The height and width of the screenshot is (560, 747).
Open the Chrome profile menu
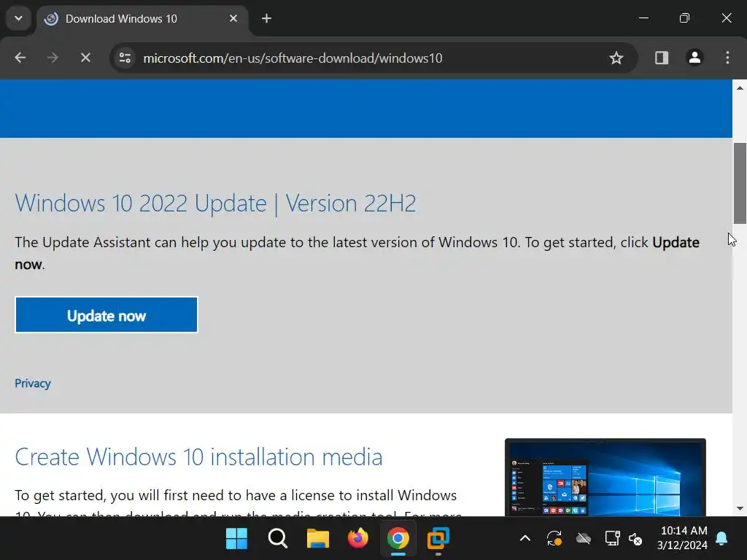[x=694, y=58]
